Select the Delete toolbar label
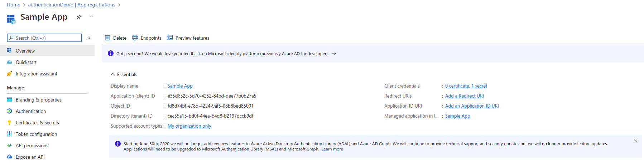The height and width of the screenshot is (163, 644). tap(120, 38)
